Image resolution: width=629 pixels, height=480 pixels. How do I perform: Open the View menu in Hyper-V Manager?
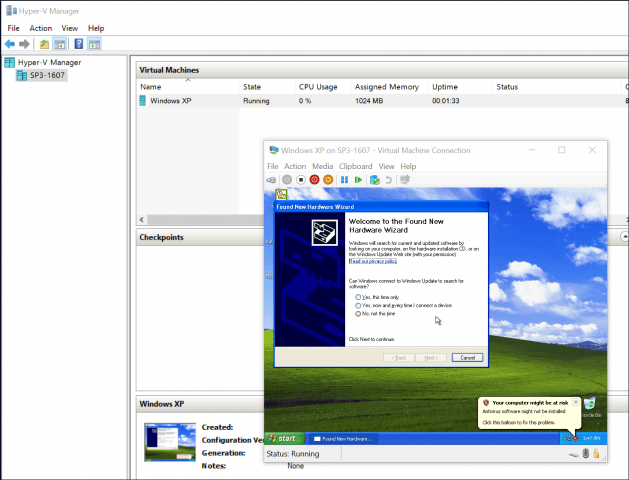point(69,28)
